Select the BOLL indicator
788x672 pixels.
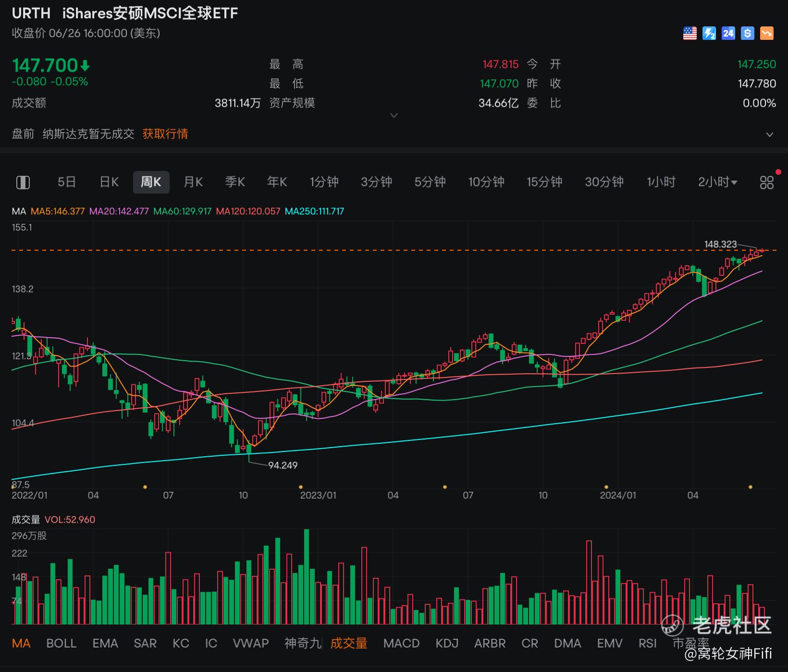[62, 643]
